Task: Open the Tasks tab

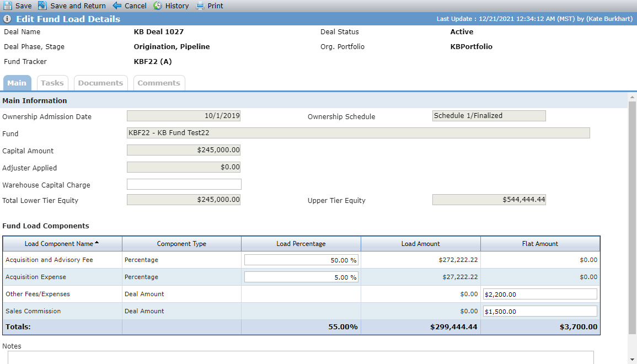Action: tap(52, 83)
